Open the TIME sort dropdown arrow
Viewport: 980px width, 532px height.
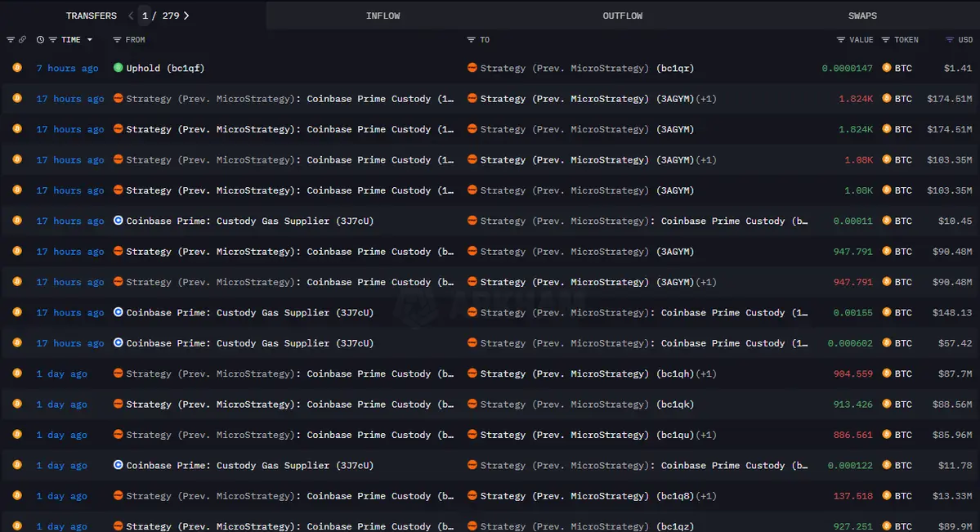click(x=90, y=39)
